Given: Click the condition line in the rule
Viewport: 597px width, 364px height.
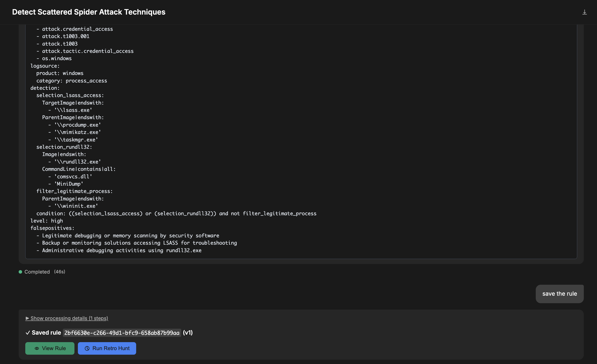Looking at the screenshot, I should 176,213.
